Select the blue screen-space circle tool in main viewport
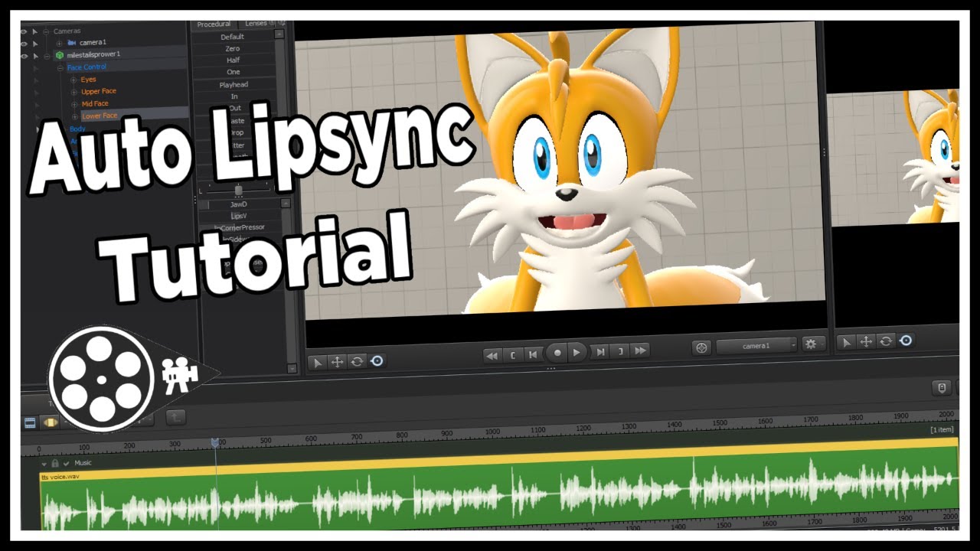Image resolution: width=980 pixels, height=551 pixels. pos(377,360)
